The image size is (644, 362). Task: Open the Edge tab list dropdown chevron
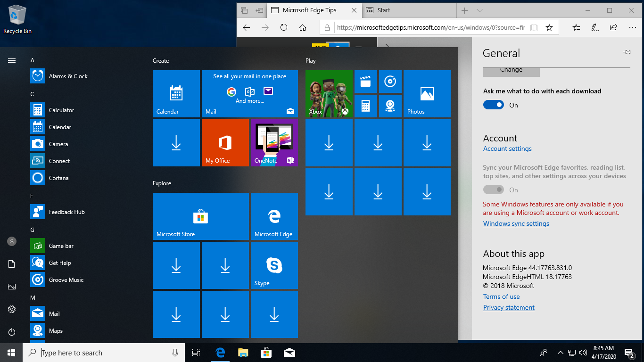pos(479,10)
